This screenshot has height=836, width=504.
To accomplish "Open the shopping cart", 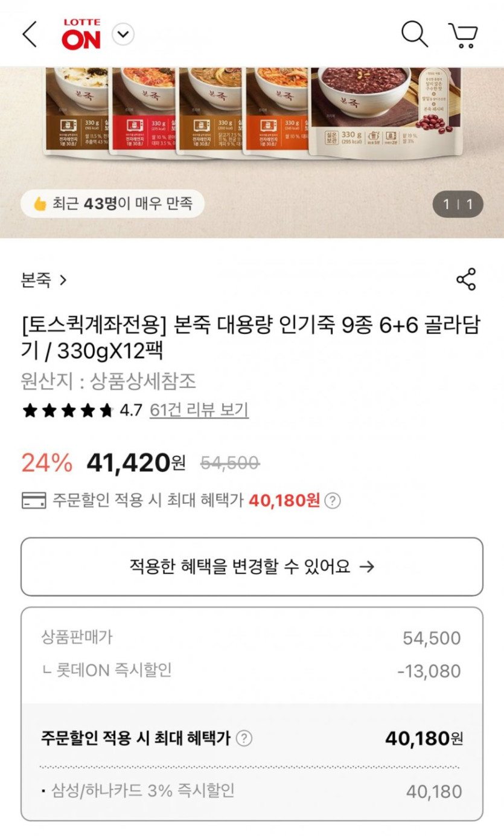I will pos(463,35).
